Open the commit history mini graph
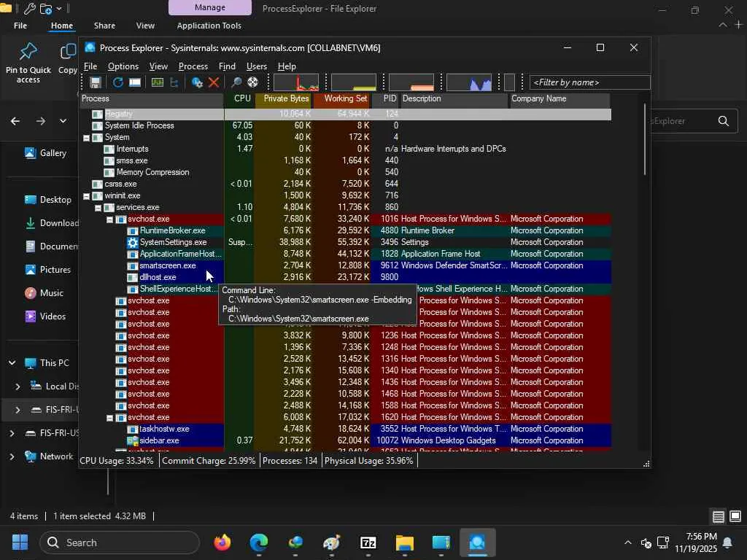 pyautogui.click(x=354, y=82)
